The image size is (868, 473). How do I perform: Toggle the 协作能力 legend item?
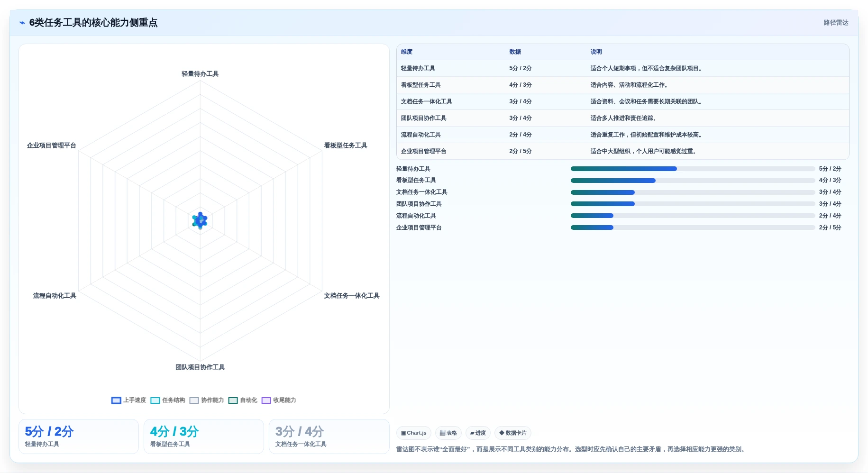click(x=207, y=400)
